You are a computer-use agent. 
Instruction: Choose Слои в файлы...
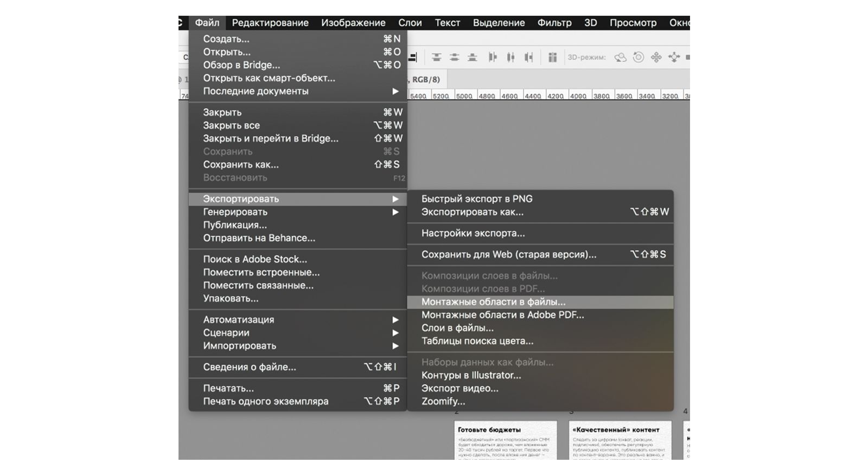[x=540, y=328]
